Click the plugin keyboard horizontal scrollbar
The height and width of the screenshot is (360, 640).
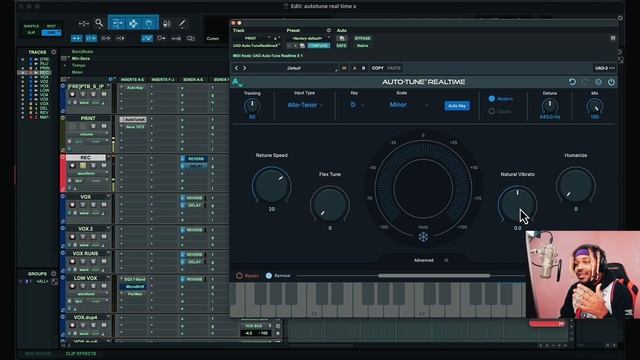[x=434, y=276]
